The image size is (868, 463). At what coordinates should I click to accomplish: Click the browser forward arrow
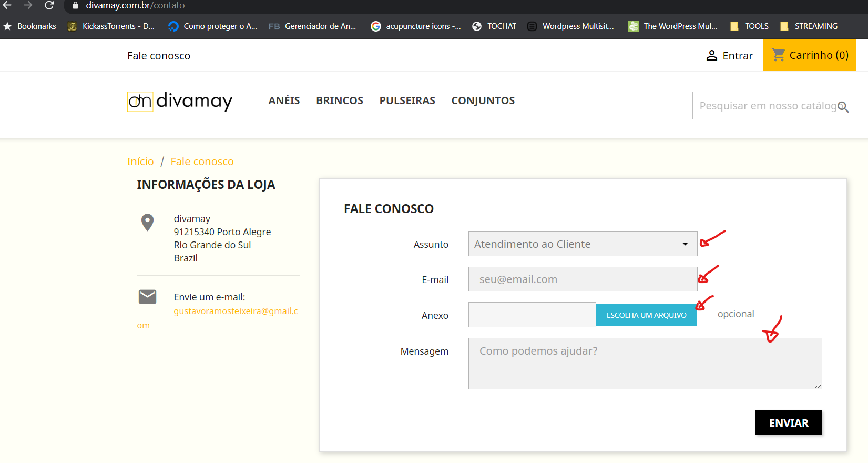click(x=28, y=5)
